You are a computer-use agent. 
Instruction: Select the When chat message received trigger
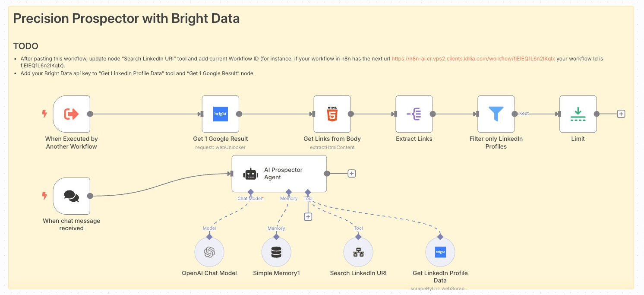pyautogui.click(x=71, y=196)
